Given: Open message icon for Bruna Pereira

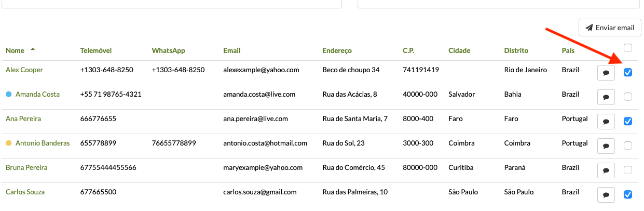Looking at the screenshot, I should (x=606, y=170).
